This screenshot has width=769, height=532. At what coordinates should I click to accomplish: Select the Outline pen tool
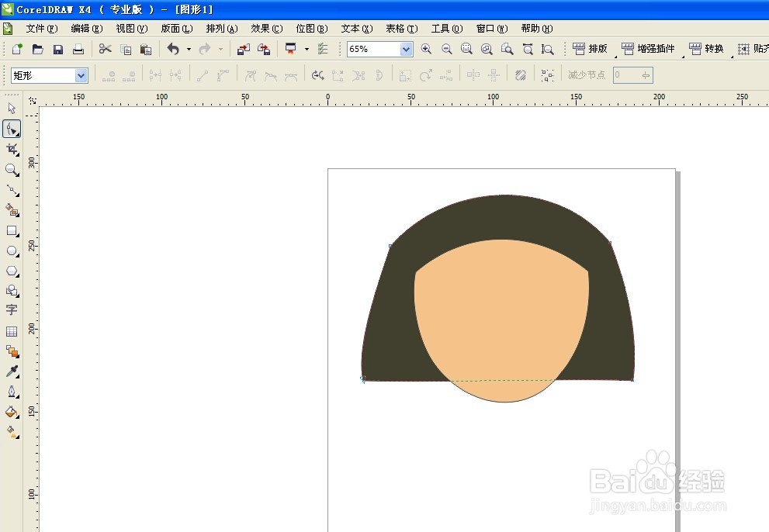point(12,392)
